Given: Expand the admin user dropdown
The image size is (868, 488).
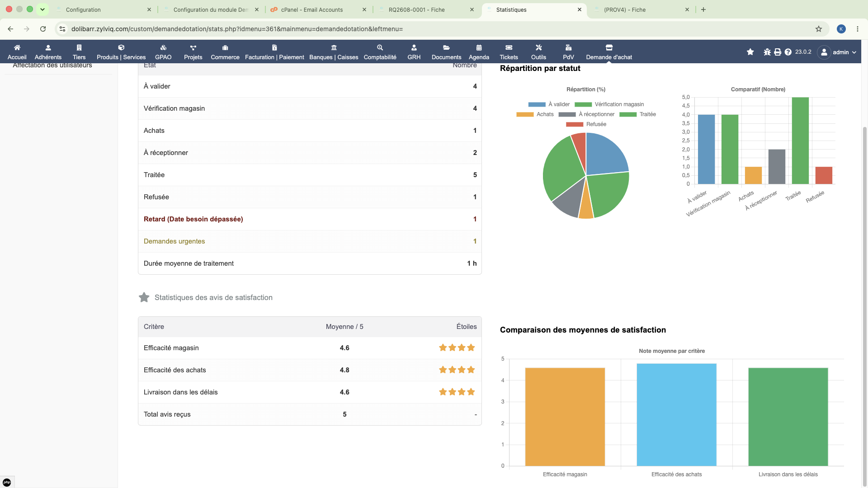Looking at the screenshot, I should click(x=837, y=52).
